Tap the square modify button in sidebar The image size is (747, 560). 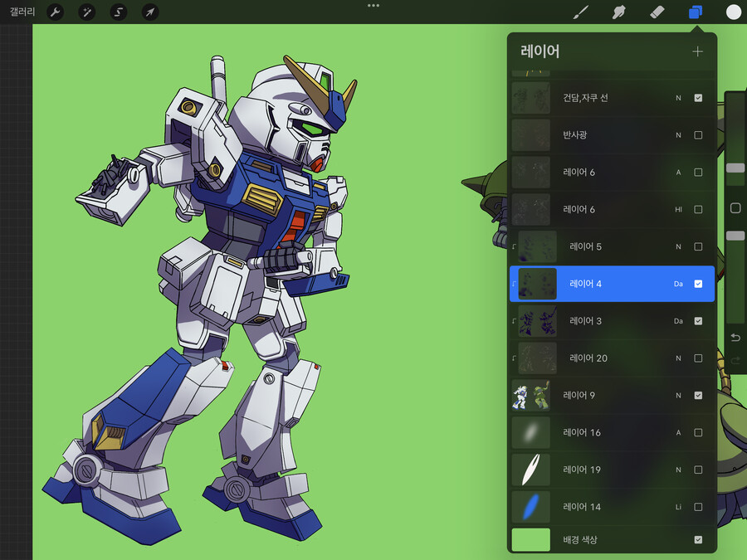tap(735, 208)
